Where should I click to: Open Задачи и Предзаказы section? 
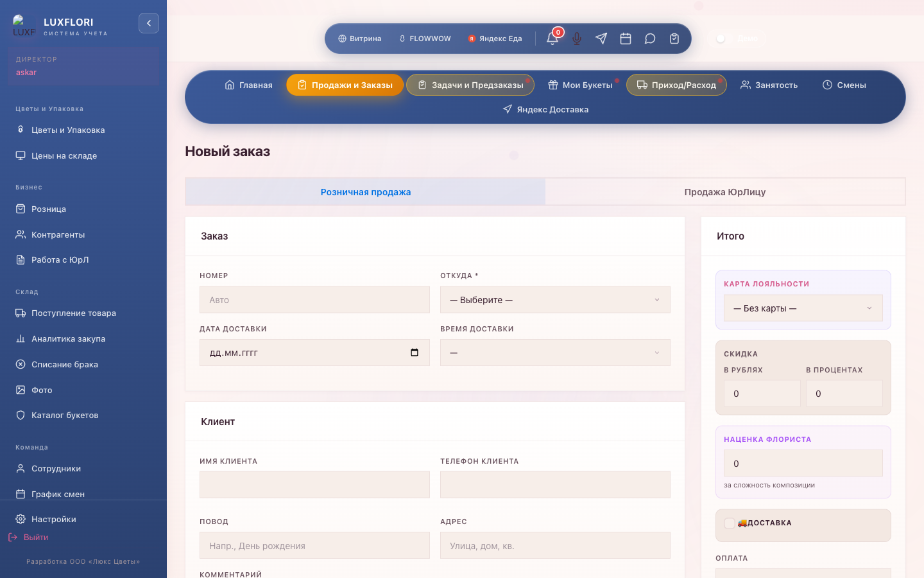pyautogui.click(x=470, y=85)
